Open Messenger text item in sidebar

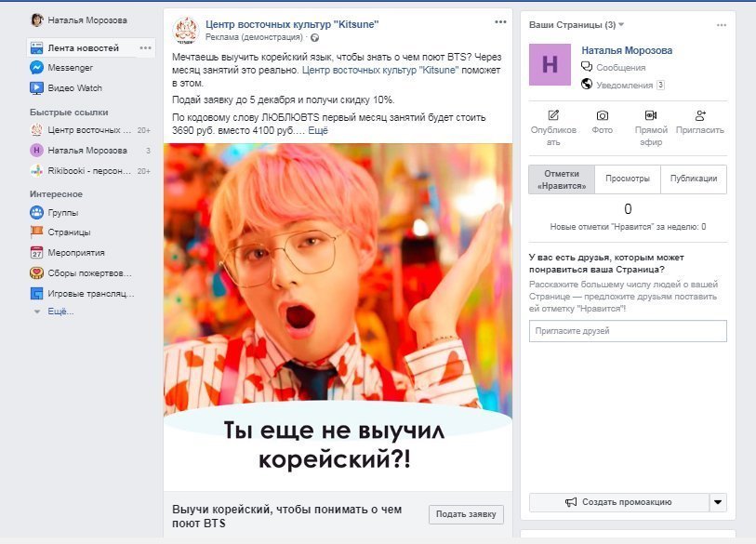[70, 68]
